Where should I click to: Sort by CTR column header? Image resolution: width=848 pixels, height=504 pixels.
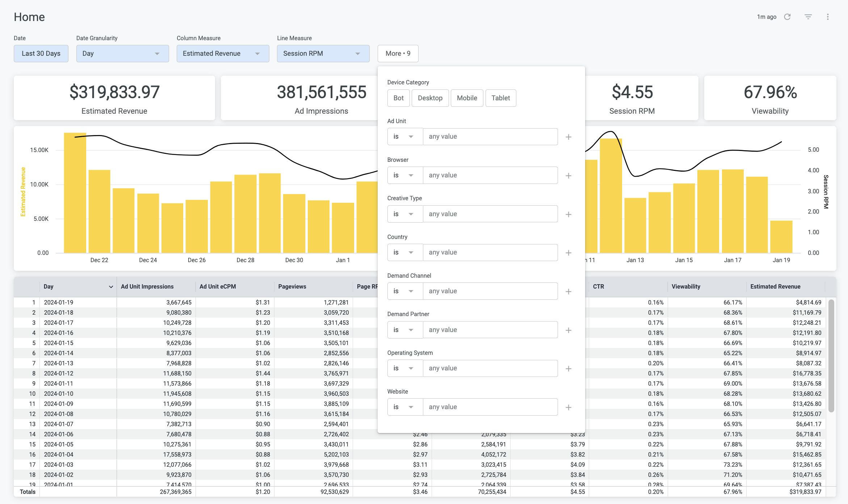point(628,287)
